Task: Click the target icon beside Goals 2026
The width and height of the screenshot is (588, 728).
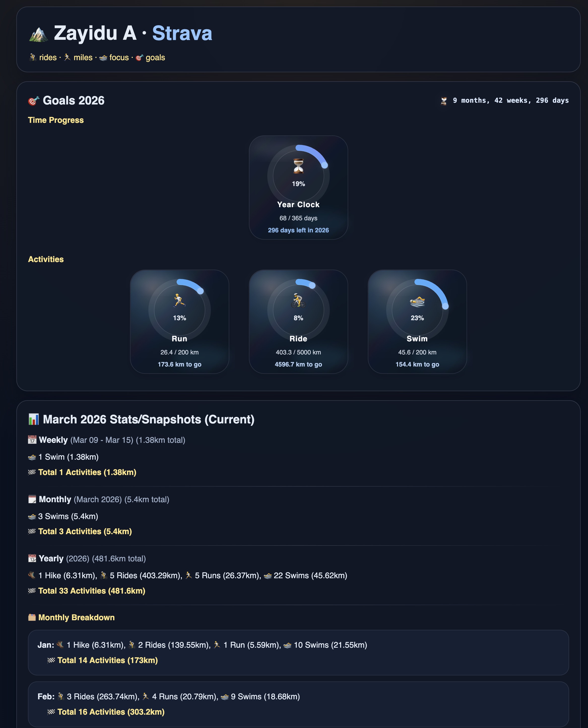Action: (34, 101)
